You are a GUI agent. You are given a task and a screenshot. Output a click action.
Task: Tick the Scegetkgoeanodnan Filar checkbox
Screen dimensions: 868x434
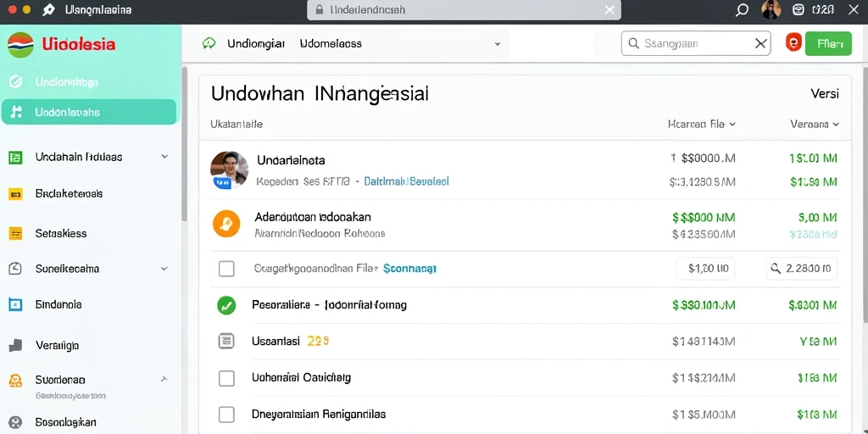click(x=226, y=269)
